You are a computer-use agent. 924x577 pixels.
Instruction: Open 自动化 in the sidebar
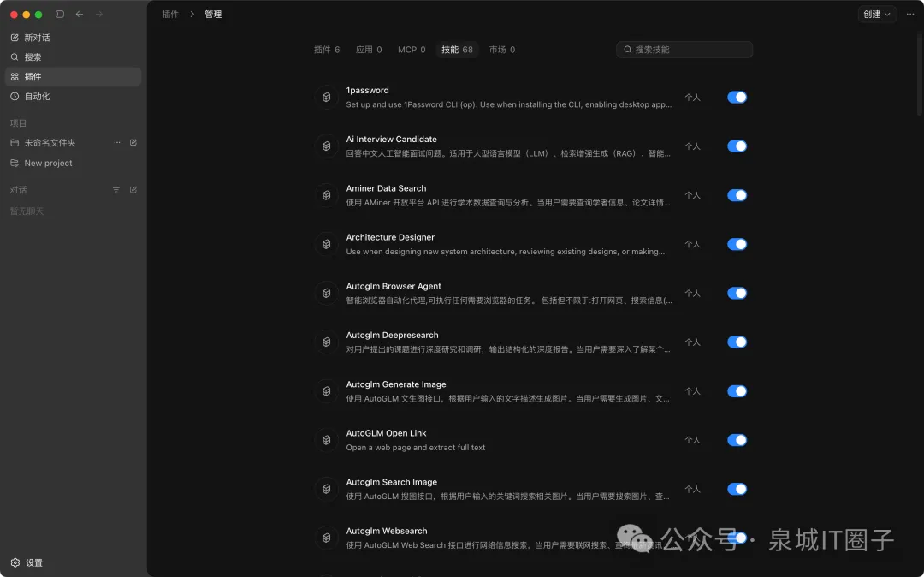[73, 96]
